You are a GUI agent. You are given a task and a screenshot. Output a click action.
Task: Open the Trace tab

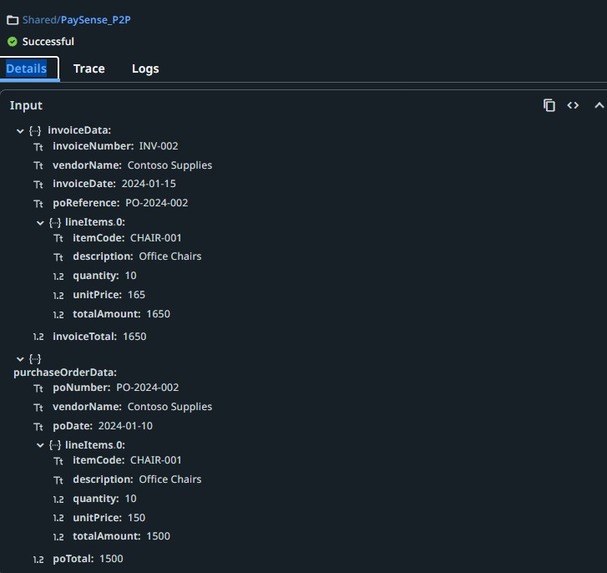click(89, 69)
